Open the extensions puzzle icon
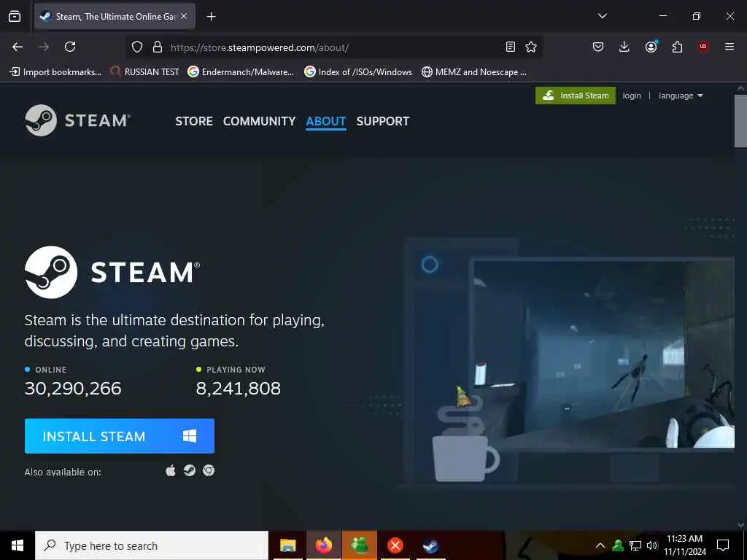Viewport: 747px width, 560px height. (x=677, y=47)
